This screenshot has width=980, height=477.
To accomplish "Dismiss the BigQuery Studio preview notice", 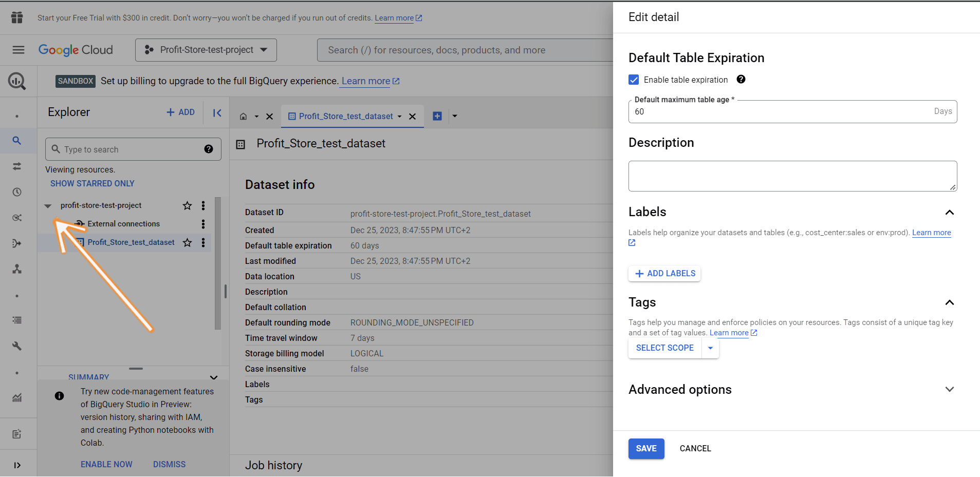I will [170, 464].
